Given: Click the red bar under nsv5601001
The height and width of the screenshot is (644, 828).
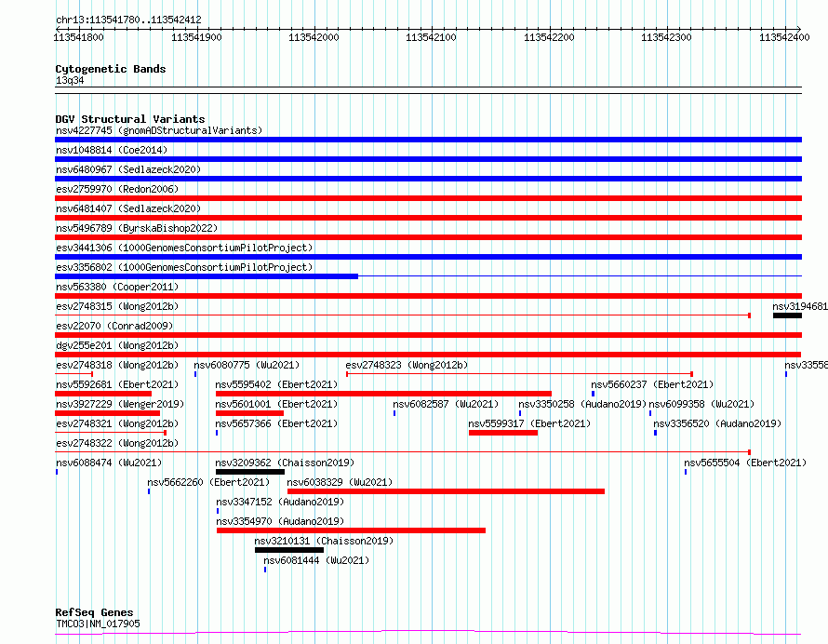Looking at the screenshot, I should pyautogui.click(x=249, y=413).
